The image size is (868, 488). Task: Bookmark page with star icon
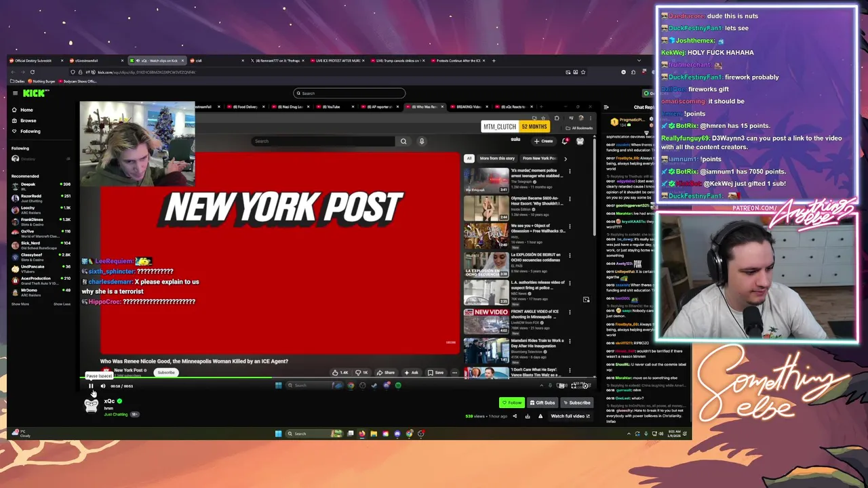pos(583,72)
